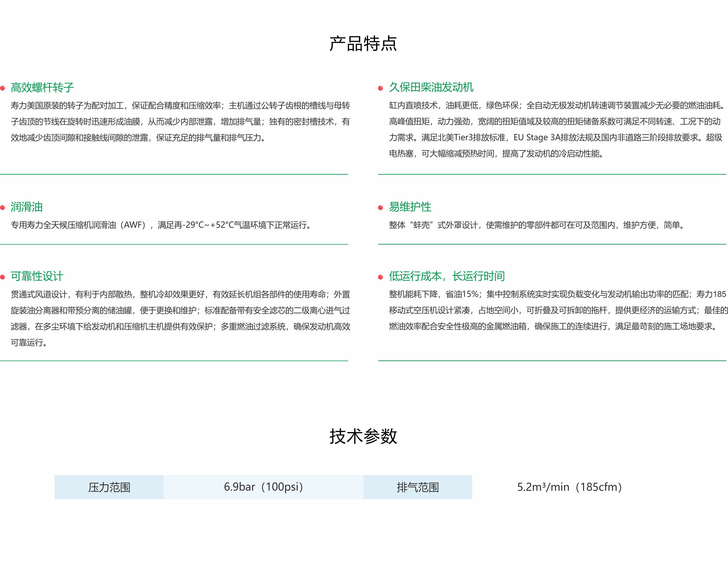Click the 6.9bar (100psi) value cell
The height and width of the screenshot is (582, 728).
click(263, 487)
